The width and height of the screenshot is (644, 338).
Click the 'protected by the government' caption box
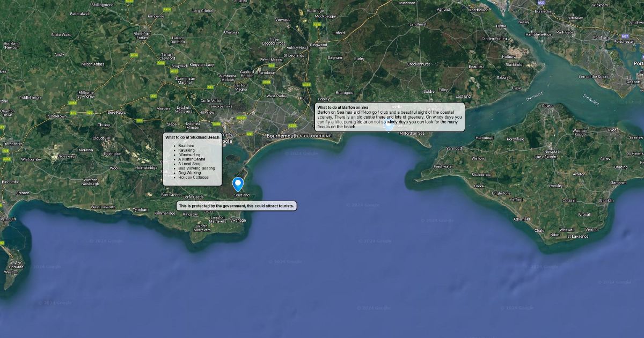[x=236, y=206]
